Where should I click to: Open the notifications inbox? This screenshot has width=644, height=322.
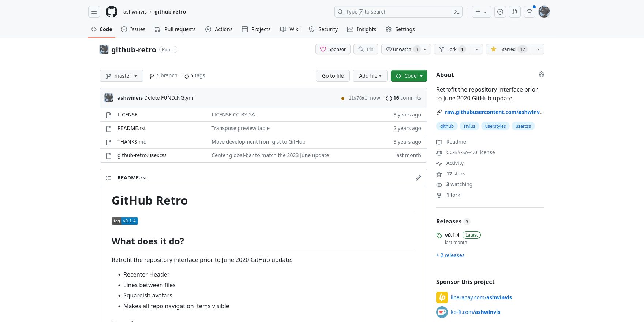(529, 12)
